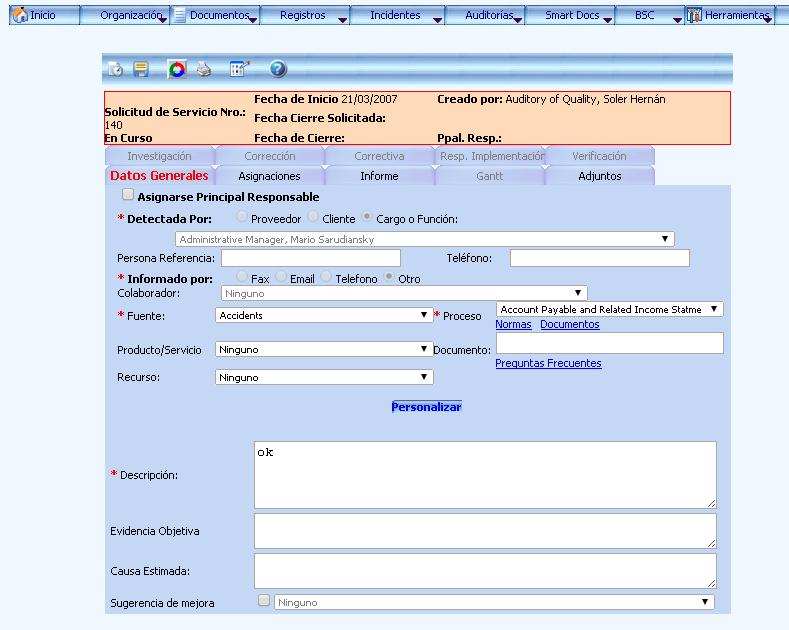Click the Documentos page icon
Image resolution: width=789 pixels, height=630 pixels.
point(180,15)
